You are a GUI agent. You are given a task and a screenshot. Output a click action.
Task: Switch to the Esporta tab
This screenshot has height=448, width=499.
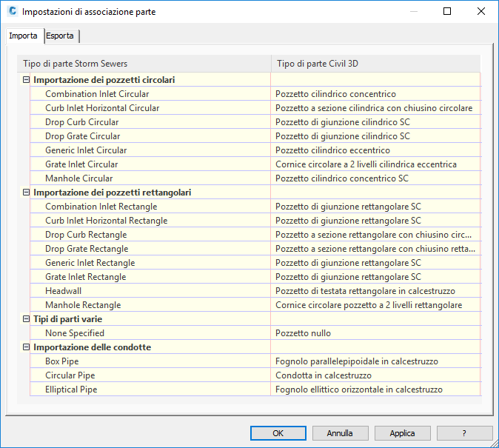(x=60, y=36)
